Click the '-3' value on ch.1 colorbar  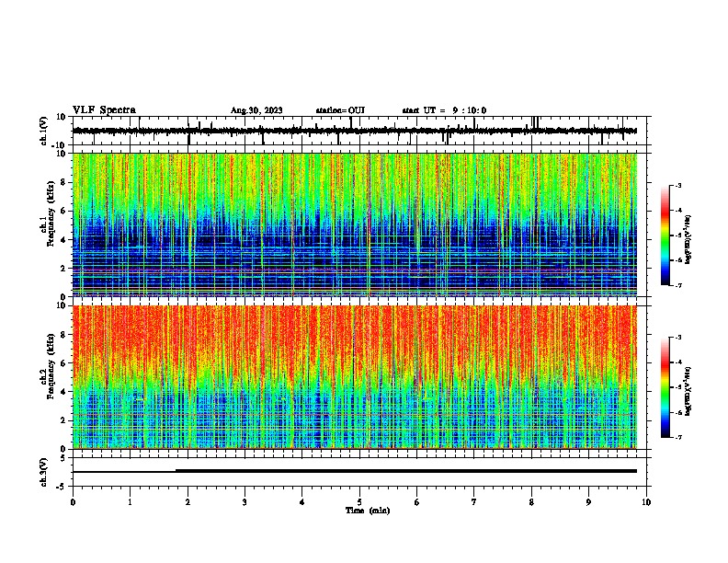(677, 186)
